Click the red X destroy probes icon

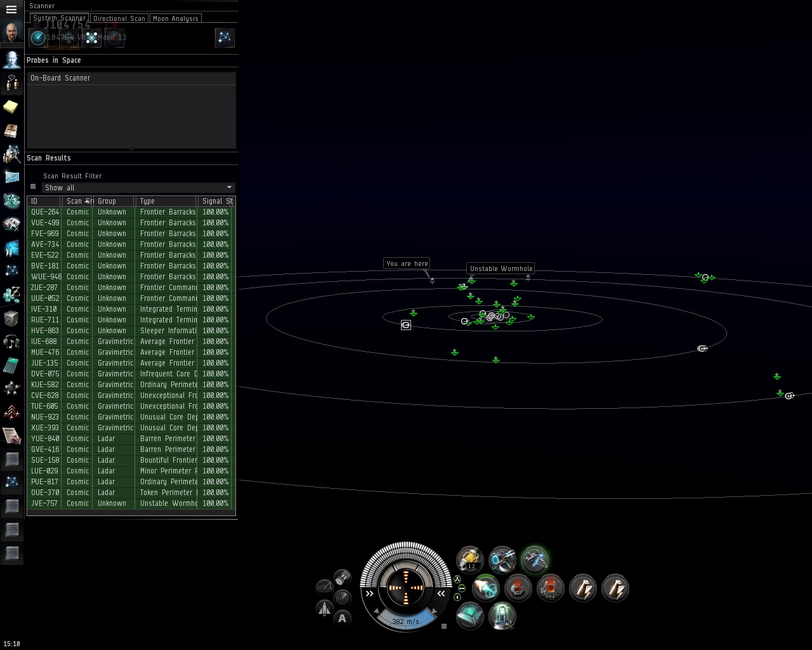pos(114,38)
